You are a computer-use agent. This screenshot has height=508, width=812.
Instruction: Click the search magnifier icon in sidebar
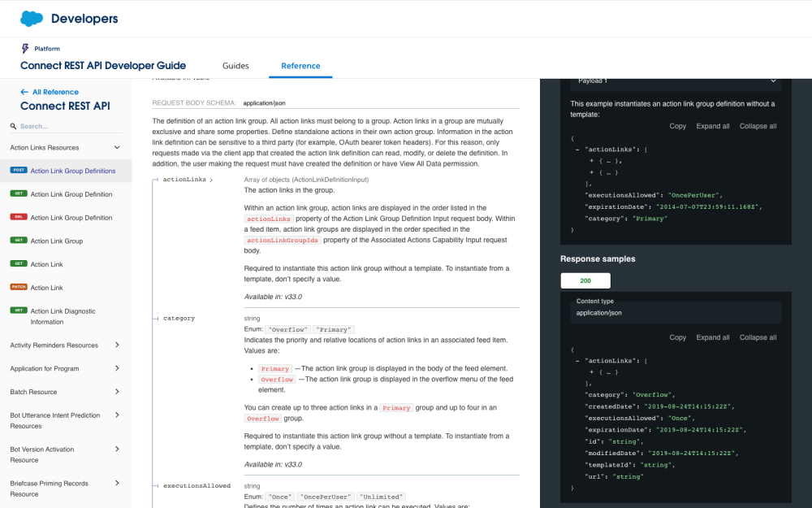14,126
